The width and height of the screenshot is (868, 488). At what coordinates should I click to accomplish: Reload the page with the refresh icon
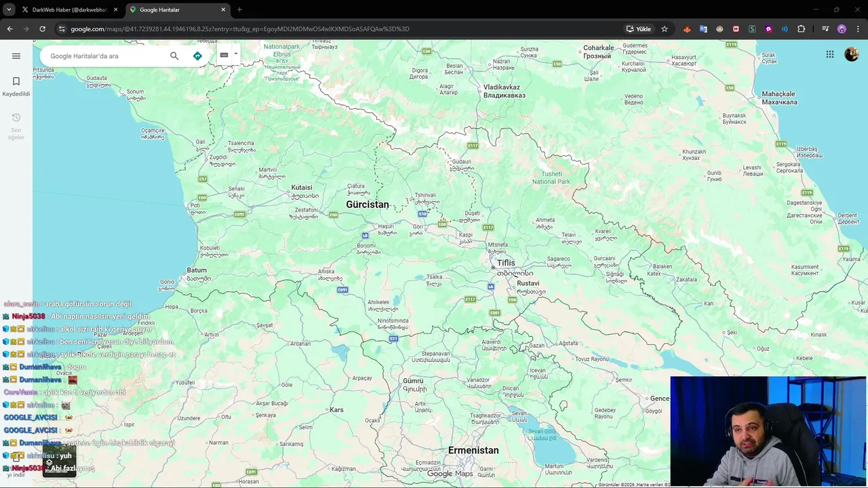pos(42,28)
